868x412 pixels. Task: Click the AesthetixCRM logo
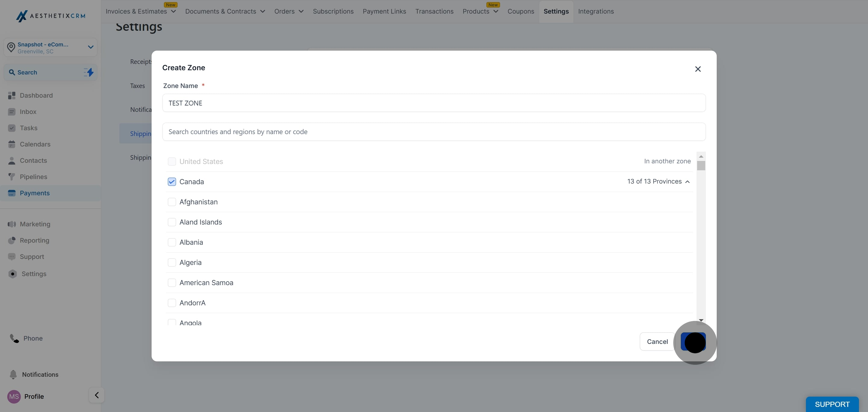[51, 16]
